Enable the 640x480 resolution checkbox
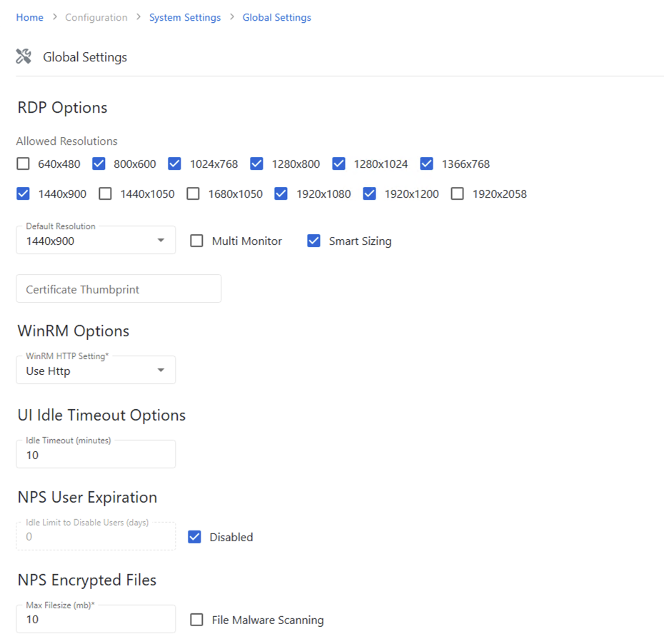664x644 pixels. (x=24, y=164)
